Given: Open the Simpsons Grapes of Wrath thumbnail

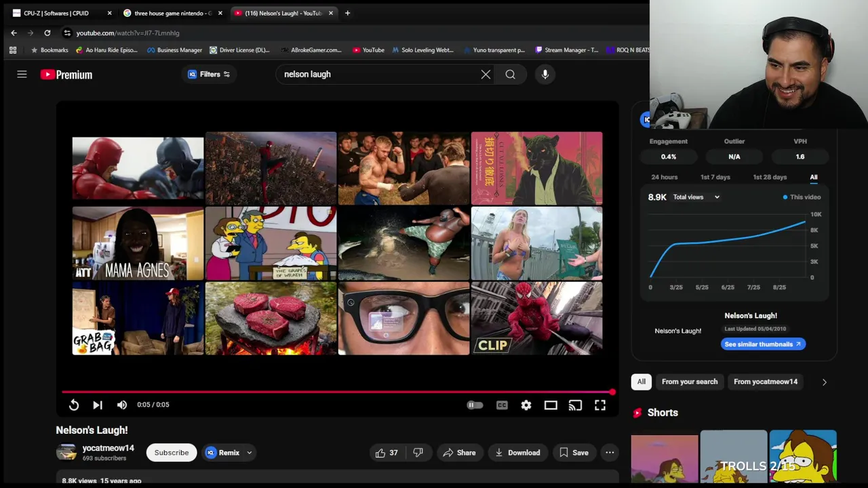Looking at the screenshot, I should coord(271,244).
